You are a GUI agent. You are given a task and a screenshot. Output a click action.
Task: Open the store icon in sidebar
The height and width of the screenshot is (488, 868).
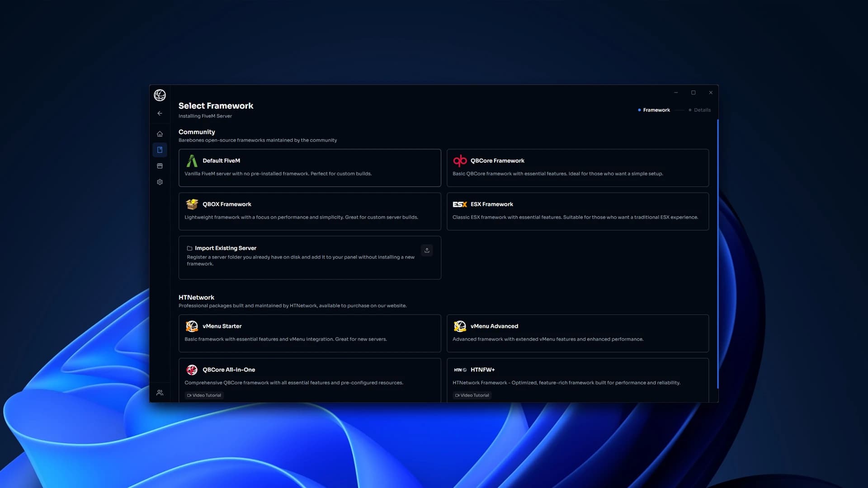[160, 166]
